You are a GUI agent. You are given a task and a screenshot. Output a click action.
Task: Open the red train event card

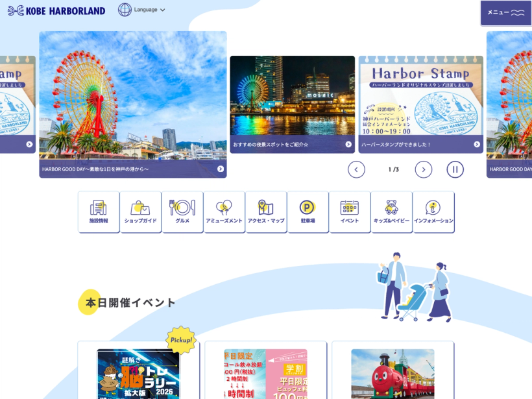tap(393, 370)
